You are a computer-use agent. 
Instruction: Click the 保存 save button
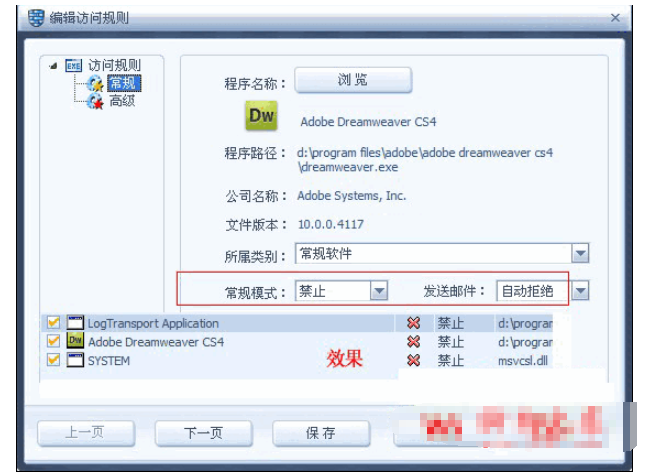[321, 433]
